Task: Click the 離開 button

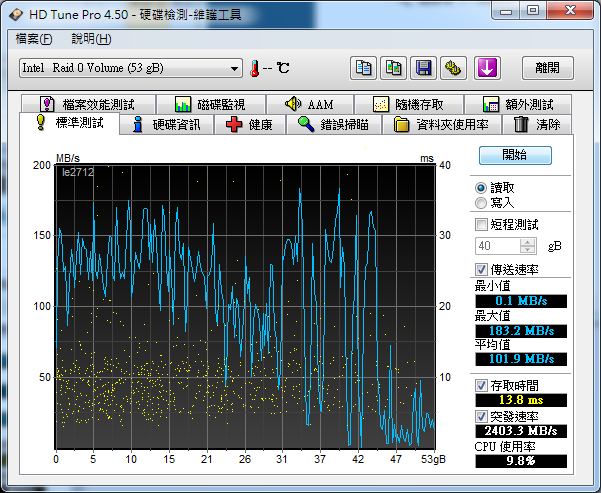Action: pyautogui.click(x=547, y=68)
